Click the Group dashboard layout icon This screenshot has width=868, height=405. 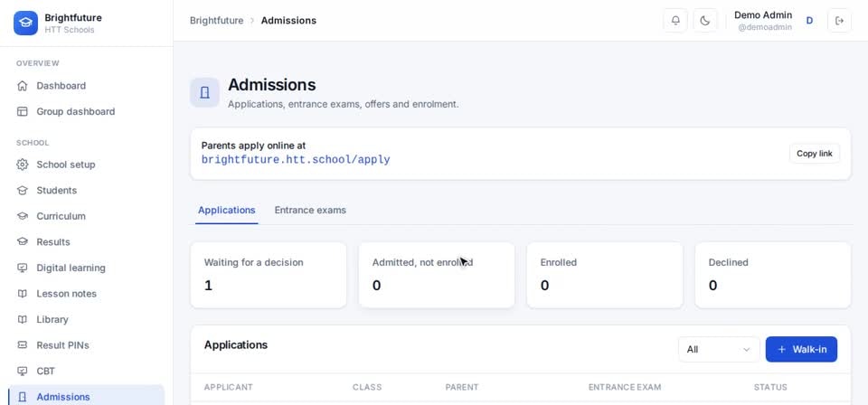[22, 111]
